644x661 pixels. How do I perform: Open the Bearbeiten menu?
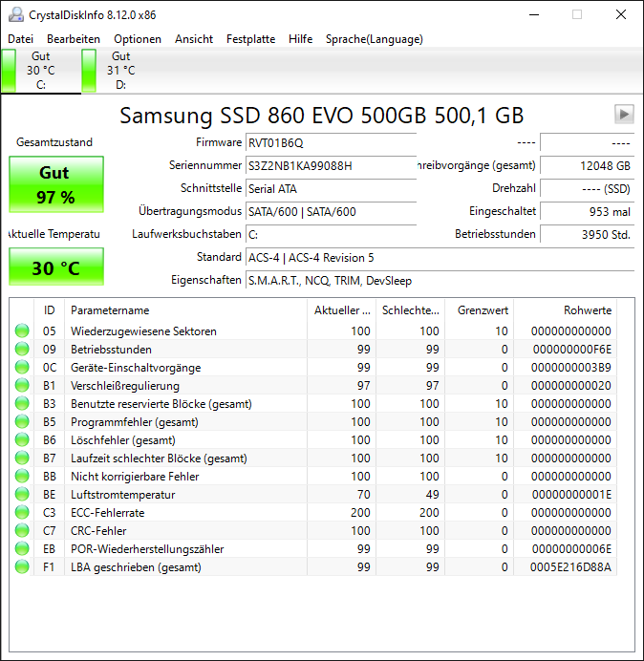tap(74, 39)
